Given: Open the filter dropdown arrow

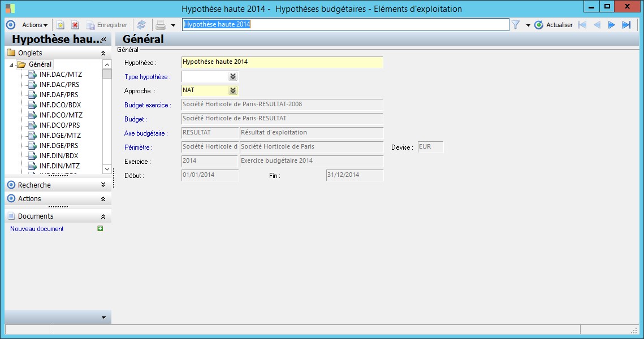Looking at the screenshot, I should (528, 25).
